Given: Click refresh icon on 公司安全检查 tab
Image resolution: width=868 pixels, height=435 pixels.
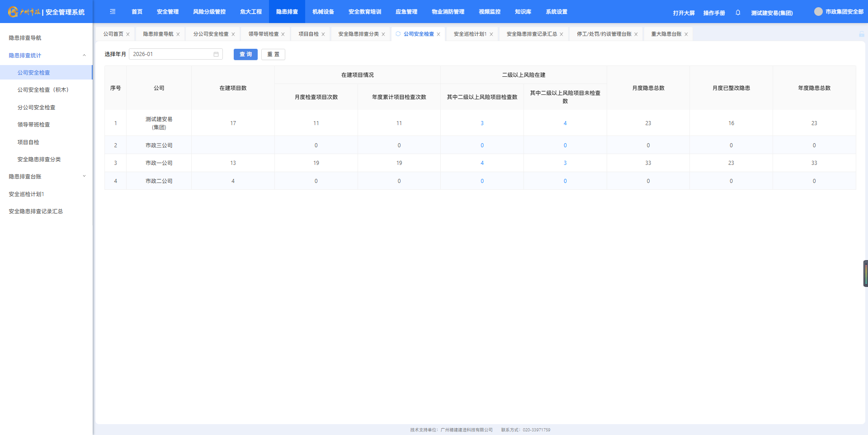Looking at the screenshot, I should pyautogui.click(x=398, y=34).
